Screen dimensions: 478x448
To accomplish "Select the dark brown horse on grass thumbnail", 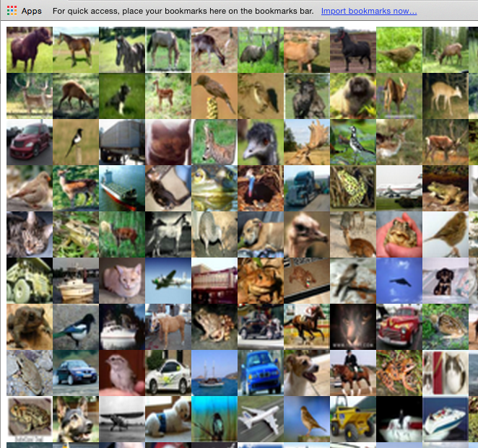I will (30, 50).
